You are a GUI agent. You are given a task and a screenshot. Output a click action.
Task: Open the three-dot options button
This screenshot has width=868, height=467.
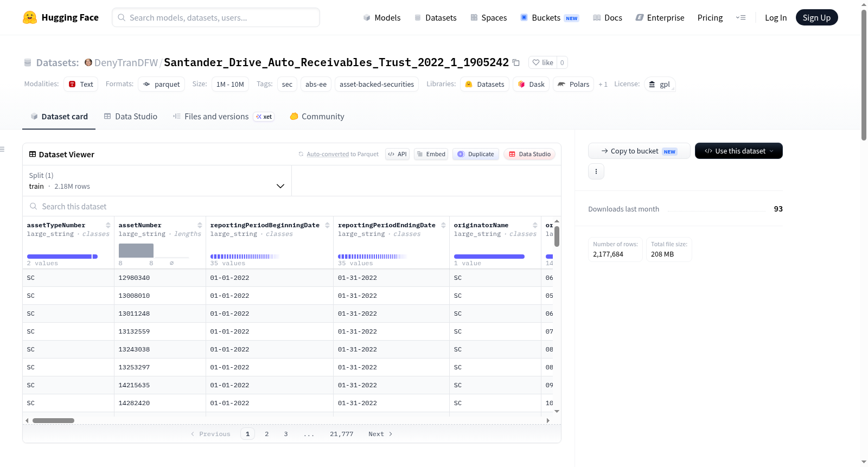click(x=596, y=171)
